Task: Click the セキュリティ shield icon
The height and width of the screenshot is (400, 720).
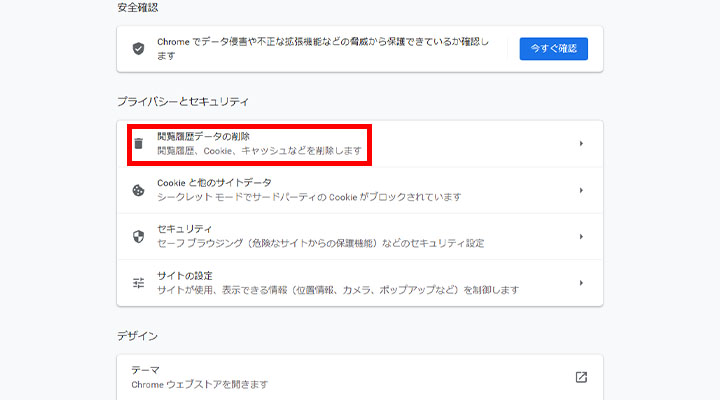Action: point(138,236)
